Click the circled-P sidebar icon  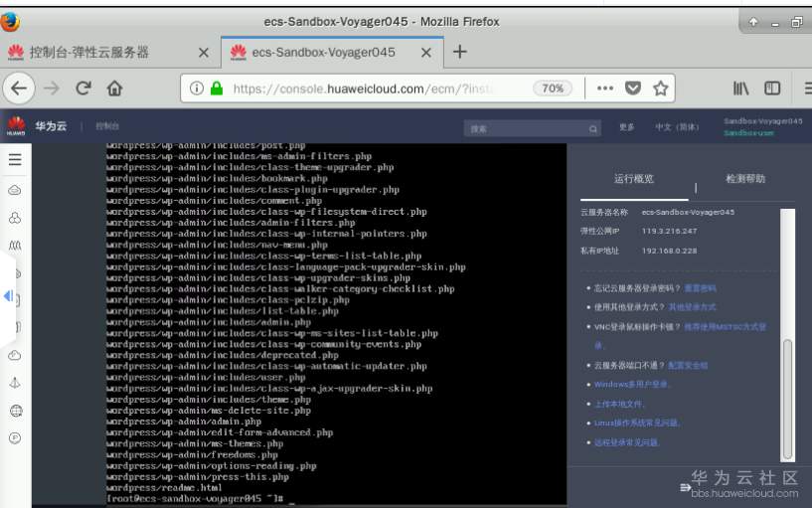pos(15,438)
